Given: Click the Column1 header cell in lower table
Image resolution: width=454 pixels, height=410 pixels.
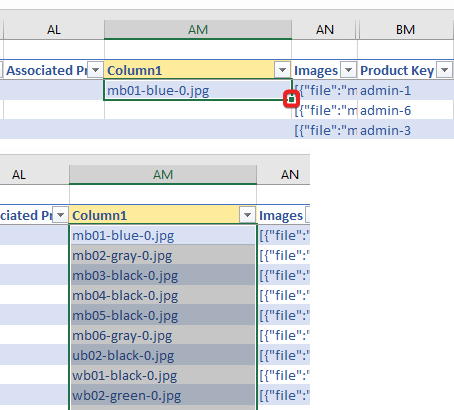Looking at the screenshot, I should pyautogui.click(x=155, y=215).
